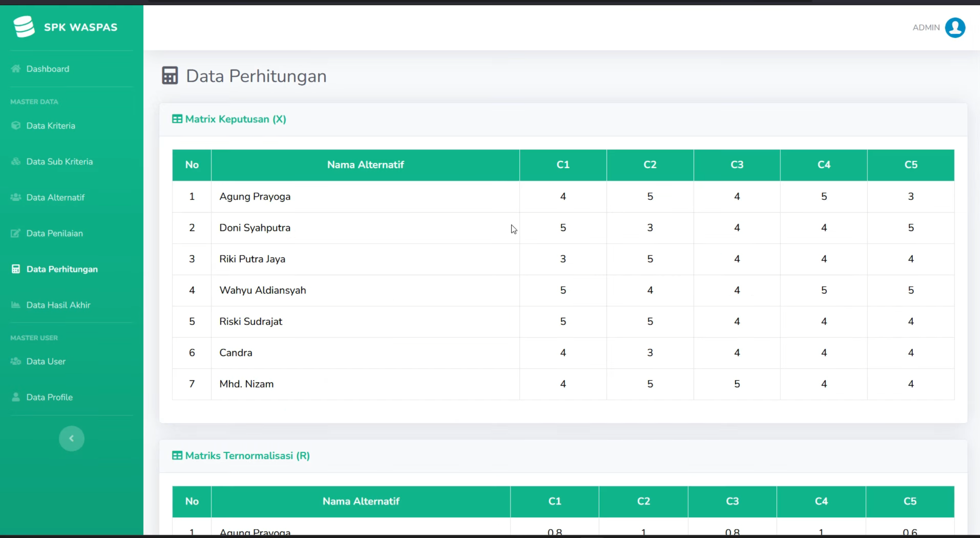
Task: Navigate to Data Alternatif
Action: click(55, 197)
